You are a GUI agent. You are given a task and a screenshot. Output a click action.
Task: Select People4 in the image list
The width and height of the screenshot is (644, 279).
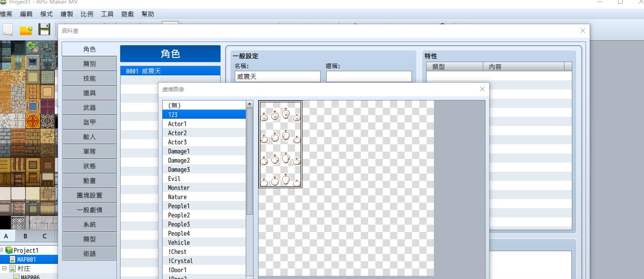(x=204, y=233)
